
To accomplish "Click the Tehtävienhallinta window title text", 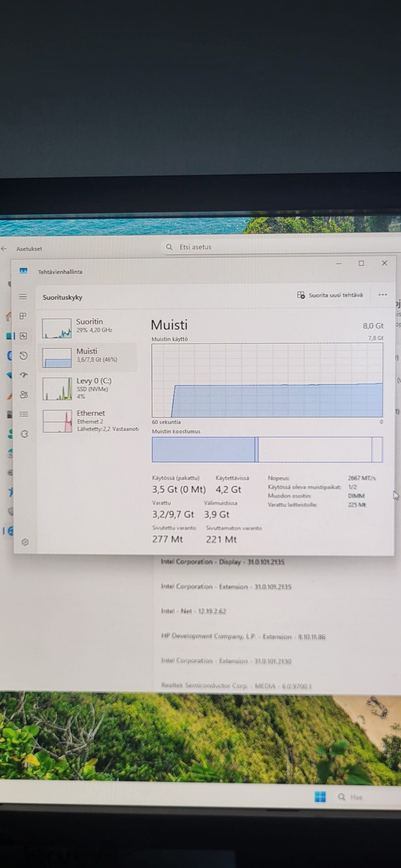I will point(60,272).
